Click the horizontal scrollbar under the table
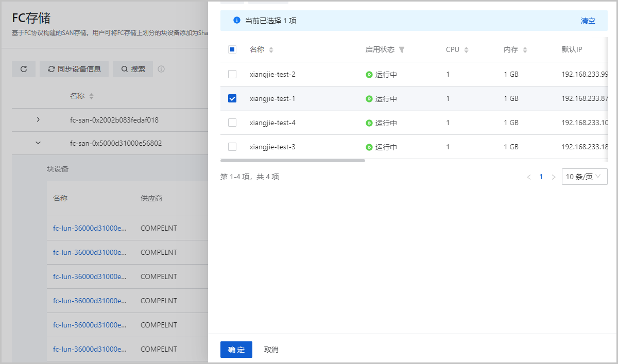 [293, 161]
